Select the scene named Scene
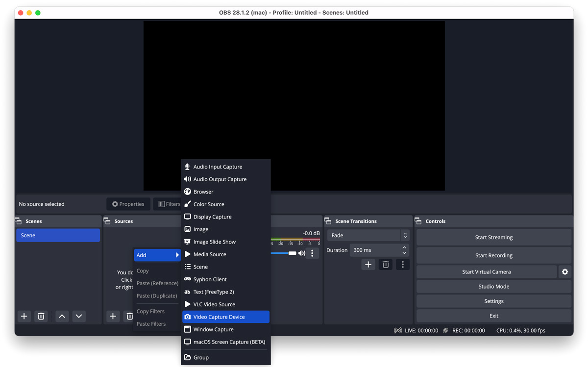The height and width of the screenshot is (367, 588). coord(58,235)
